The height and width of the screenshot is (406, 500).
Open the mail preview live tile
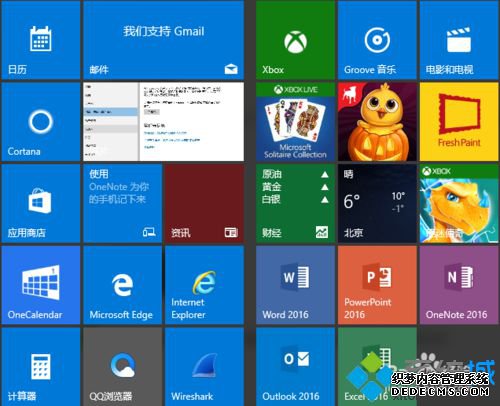coord(164,122)
